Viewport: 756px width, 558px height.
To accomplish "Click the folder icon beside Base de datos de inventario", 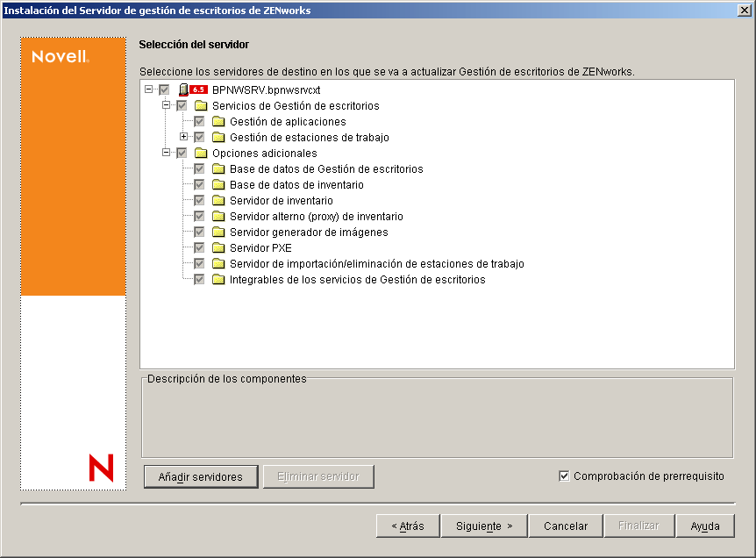I will 219,184.
